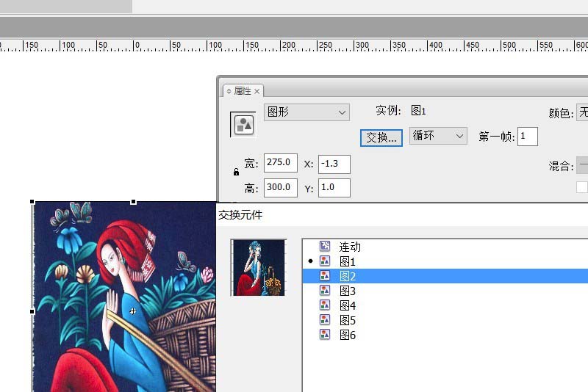Select 图1 in the swap symbol list
Screen dimensions: 588x392
[445, 261]
